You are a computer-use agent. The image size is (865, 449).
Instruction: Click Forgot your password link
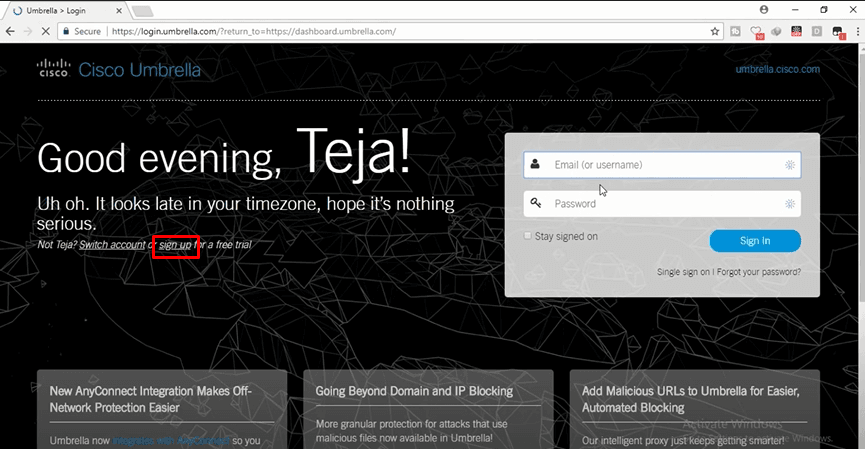coord(759,272)
